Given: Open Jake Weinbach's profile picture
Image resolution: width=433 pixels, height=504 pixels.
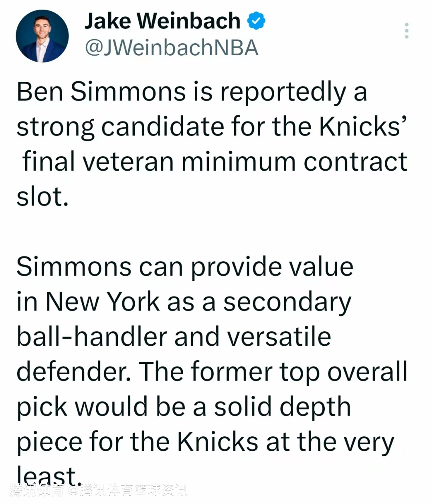Looking at the screenshot, I should click(x=42, y=36).
